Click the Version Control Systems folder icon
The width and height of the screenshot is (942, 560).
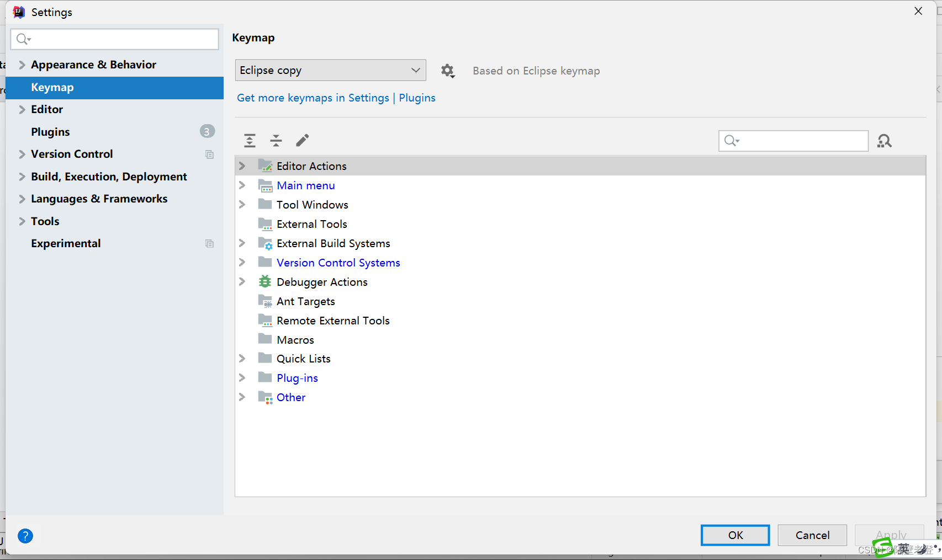tap(266, 262)
